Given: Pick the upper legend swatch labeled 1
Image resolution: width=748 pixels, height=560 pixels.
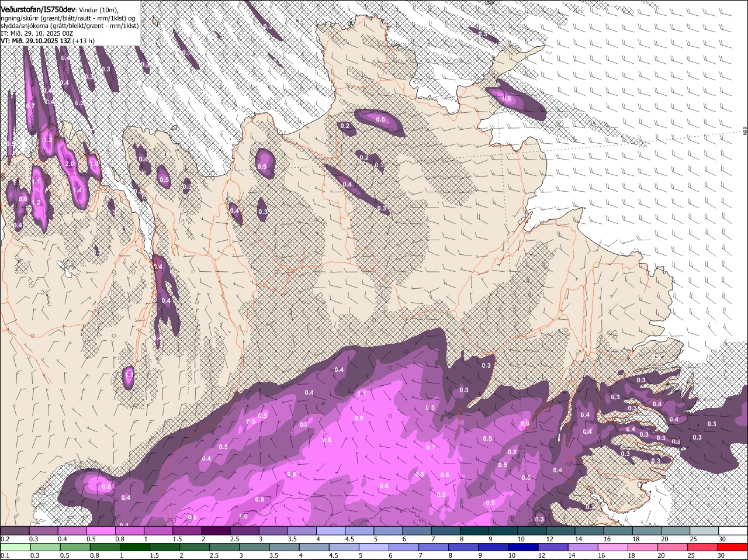Looking at the screenshot, I should 158,531.
